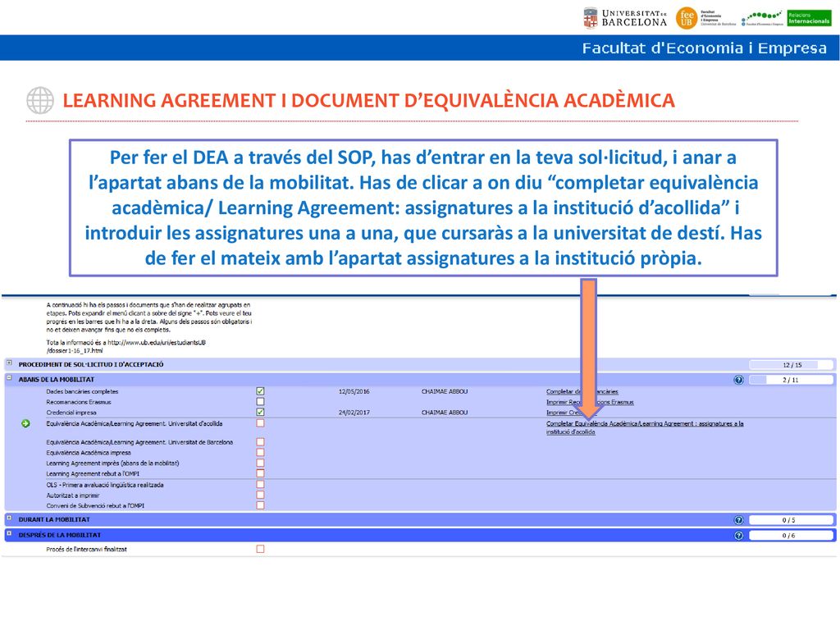
Task: Collapse the Abans de la mobilitat section
Action: coord(9,378)
